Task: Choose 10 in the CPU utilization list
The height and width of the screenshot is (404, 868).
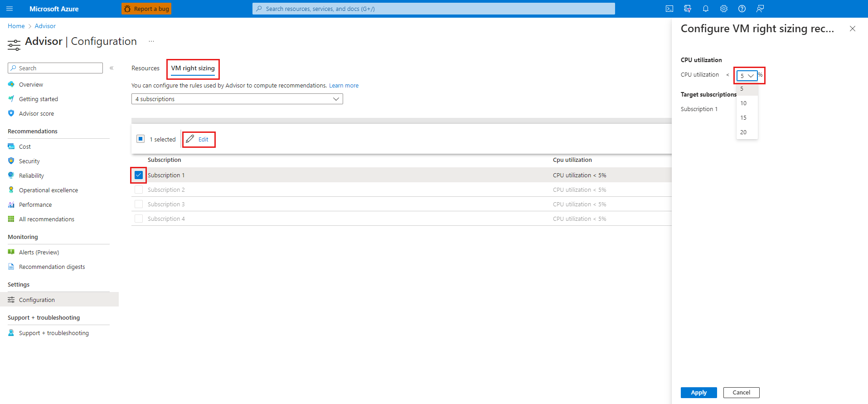Action: point(747,103)
